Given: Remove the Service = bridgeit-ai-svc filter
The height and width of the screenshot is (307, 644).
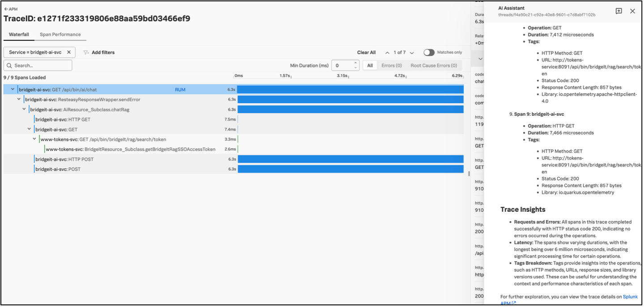Looking at the screenshot, I should [69, 52].
